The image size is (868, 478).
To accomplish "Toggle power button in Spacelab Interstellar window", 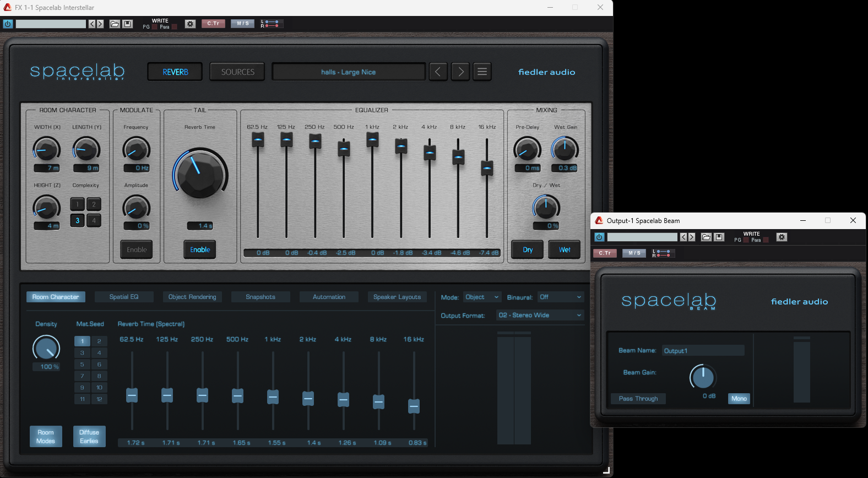I will [8, 24].
